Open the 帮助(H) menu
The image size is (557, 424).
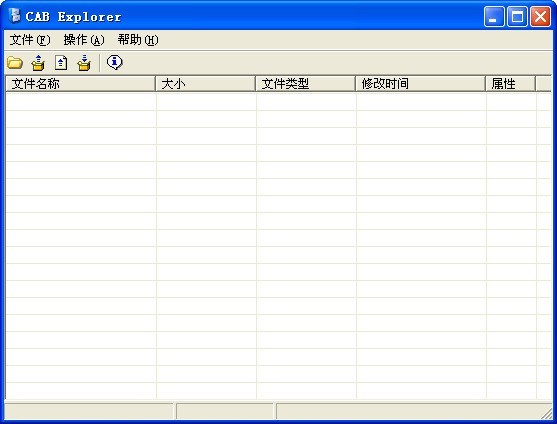pyautogui.click(x=138, y=40)
